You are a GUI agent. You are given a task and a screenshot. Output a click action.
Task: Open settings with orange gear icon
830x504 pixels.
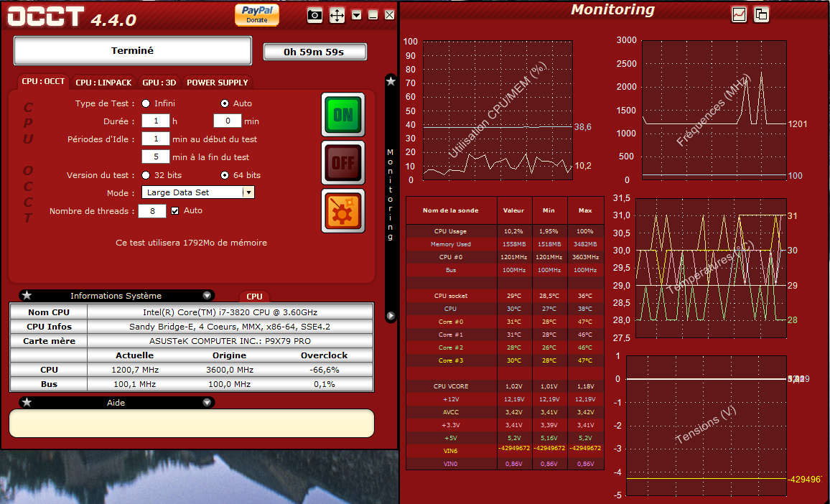point(343,211)
